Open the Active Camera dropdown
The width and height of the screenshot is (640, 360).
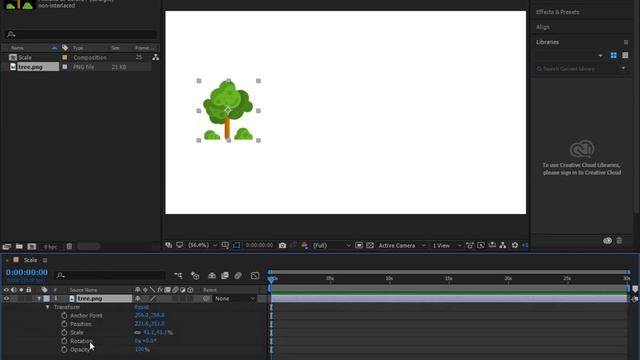click(x=402, y=245)
